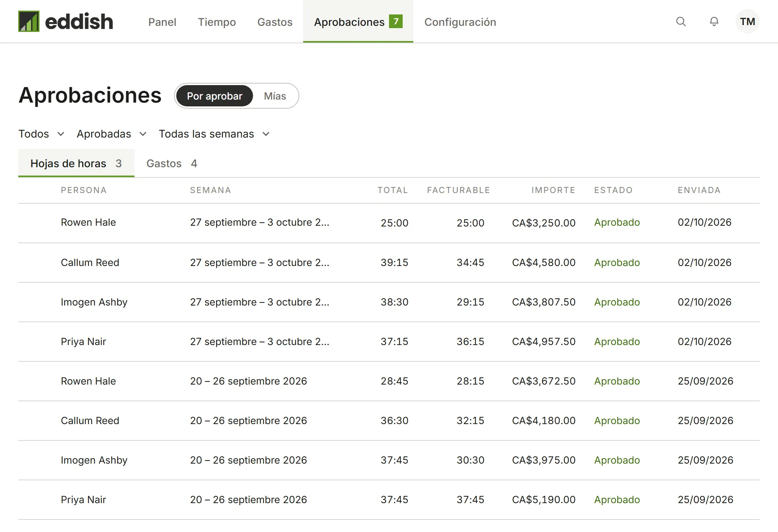Click the billable 29:15 cell
Screen dimensions: 778x532
pos(470,302)
